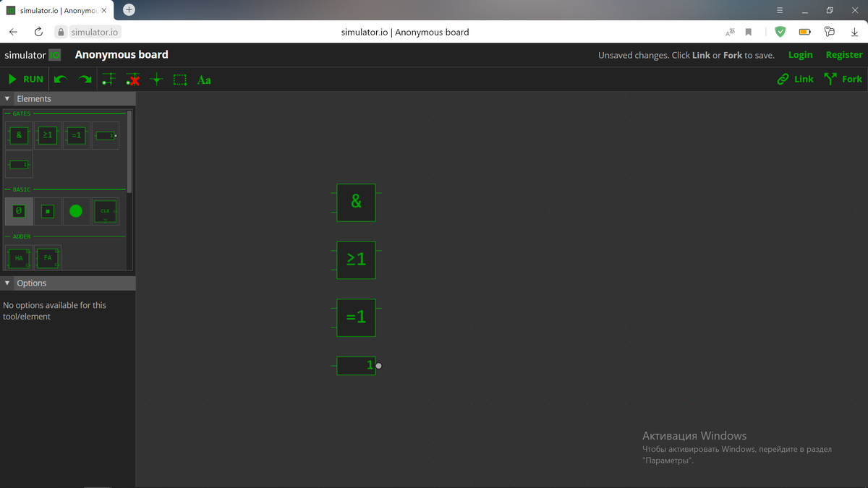
Task: Open the browser hamburger menu
Action: coord(780,10)
